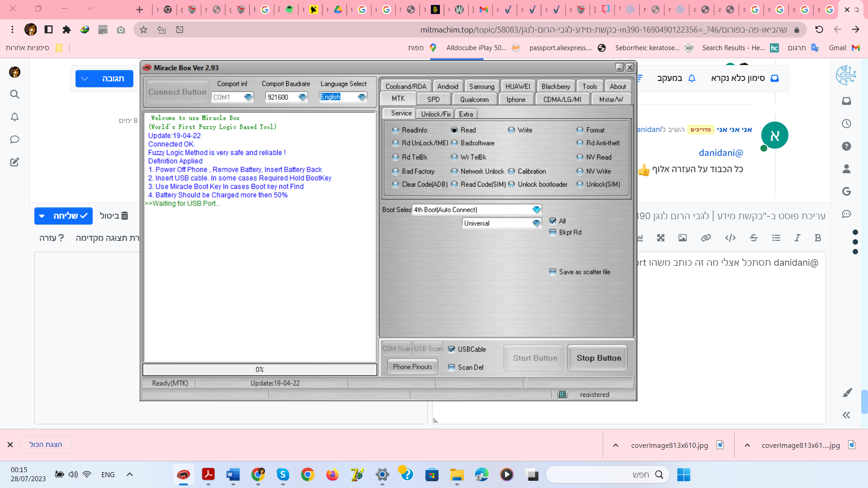Image resolution: width=868 pixels, height=488 pixels.
Task: Open the Language Select dropdown
Action: [x=361, y=97]
